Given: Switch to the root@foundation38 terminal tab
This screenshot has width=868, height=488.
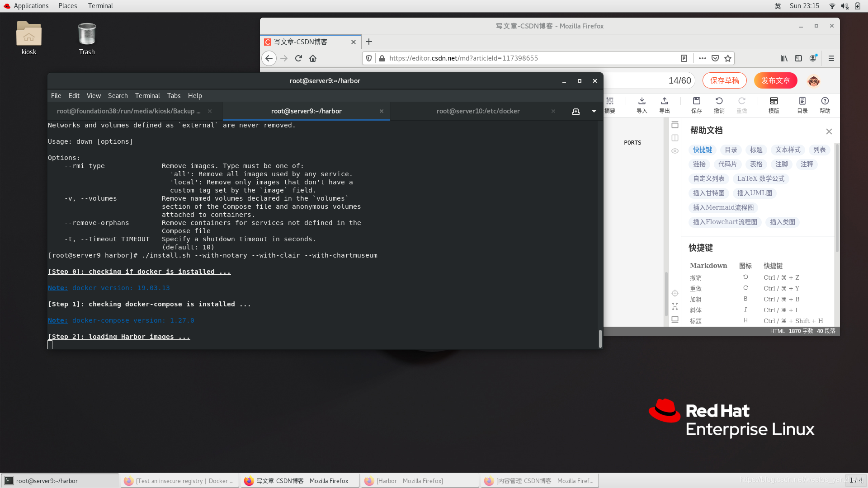Looking at the screenshot, I should click(x=128, y=111).
